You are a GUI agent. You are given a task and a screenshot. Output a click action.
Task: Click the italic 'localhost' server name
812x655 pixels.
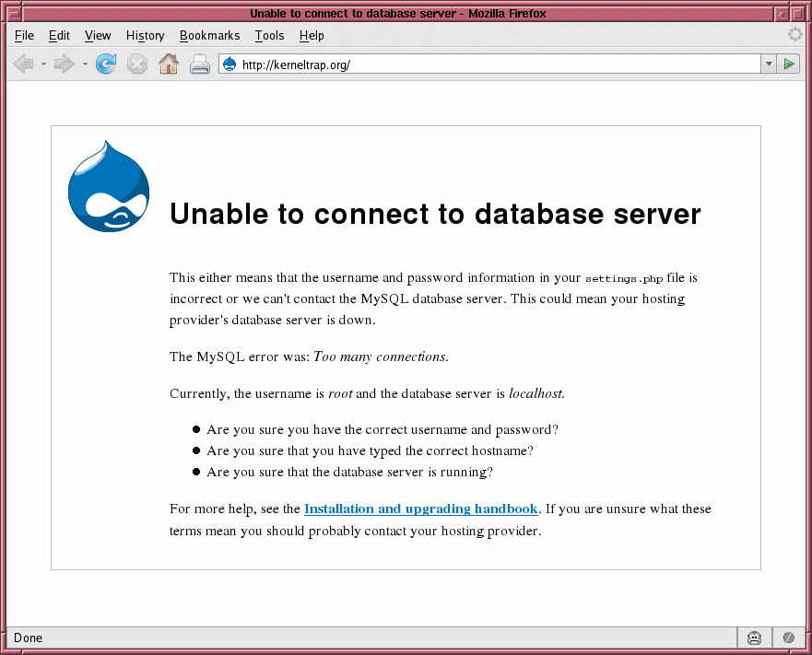tap(536, 393)
